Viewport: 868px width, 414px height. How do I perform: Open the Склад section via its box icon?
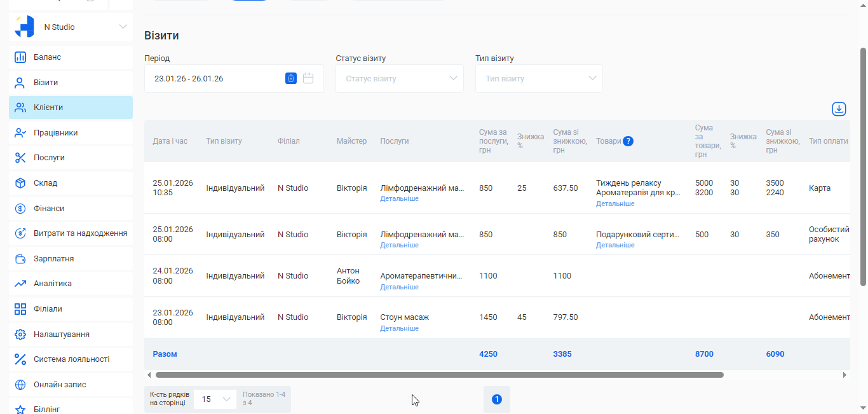point(20,183)
